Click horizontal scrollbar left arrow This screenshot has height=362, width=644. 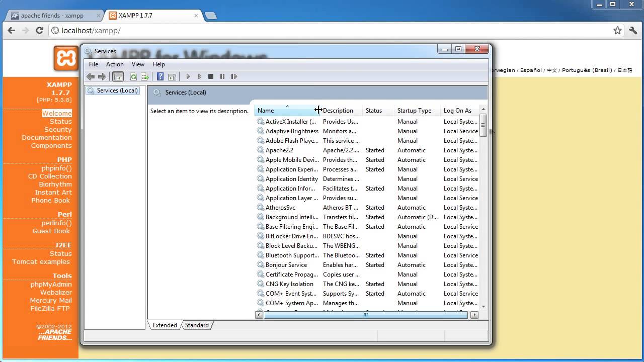(x=259, y=315)
